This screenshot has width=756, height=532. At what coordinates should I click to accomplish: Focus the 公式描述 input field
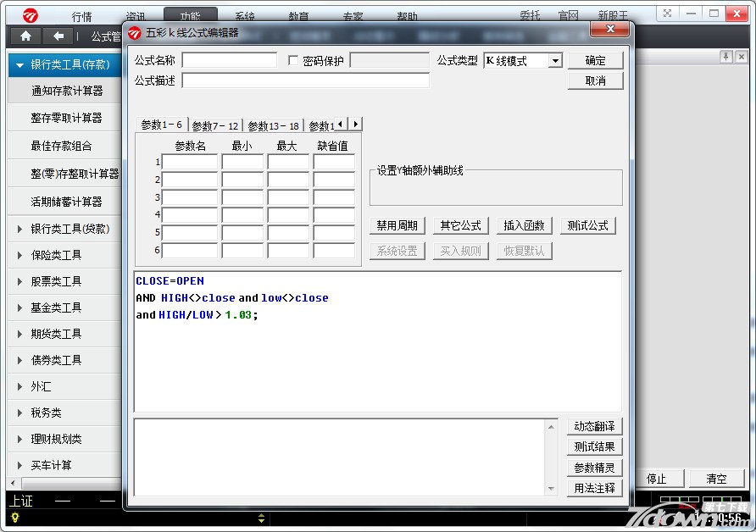click(306, 80)
